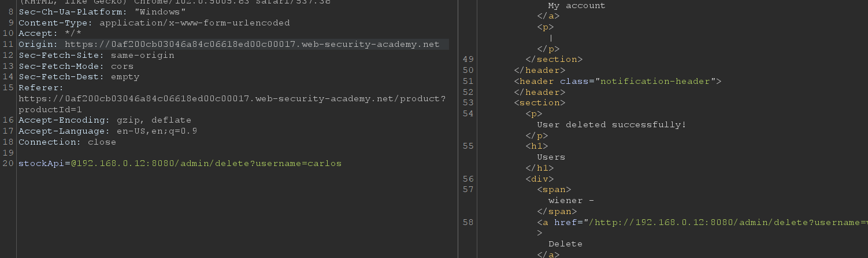Click the </header> tag on response line 52

[x=540, y=92]
